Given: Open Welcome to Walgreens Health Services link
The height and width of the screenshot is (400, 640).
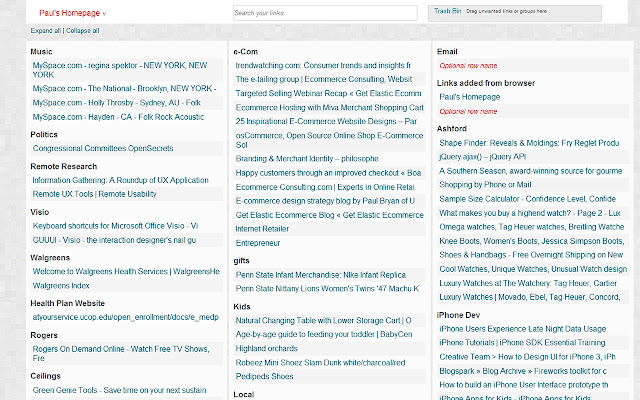Looking at the screenshot, I should (126, 272).
